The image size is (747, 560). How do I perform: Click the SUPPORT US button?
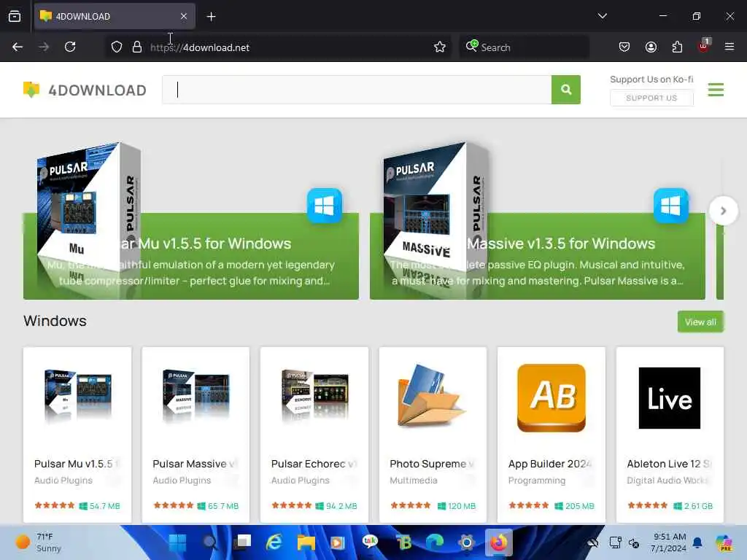click(651, 98)
